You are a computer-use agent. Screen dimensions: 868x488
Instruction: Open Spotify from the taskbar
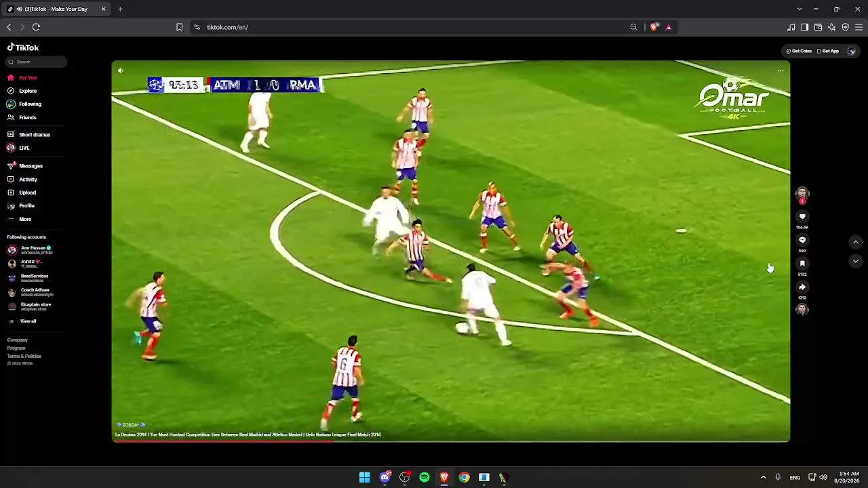pyautogui.click(x=424, y=477)
